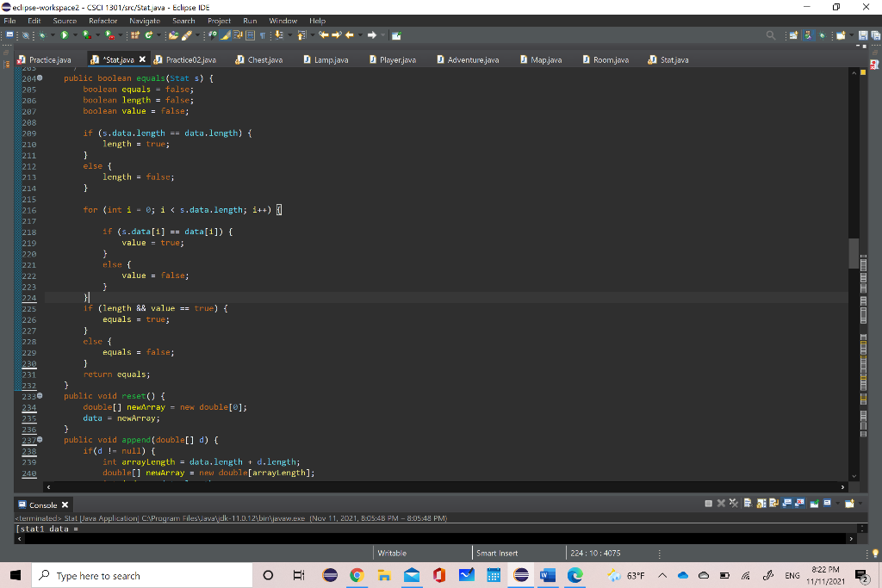Open a new Console view icon
Screen dimensions: 882x588
[x=849, y=503]
